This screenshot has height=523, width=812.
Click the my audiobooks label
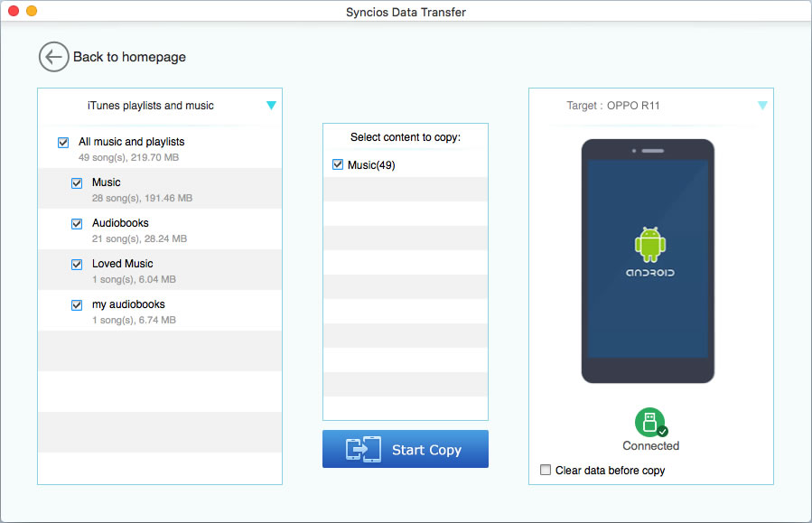[x=128, y=304]
